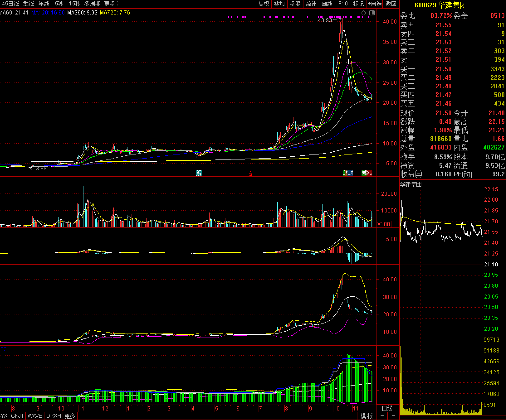Click the 涨 marker icon on the chart

tap(370, 173)
